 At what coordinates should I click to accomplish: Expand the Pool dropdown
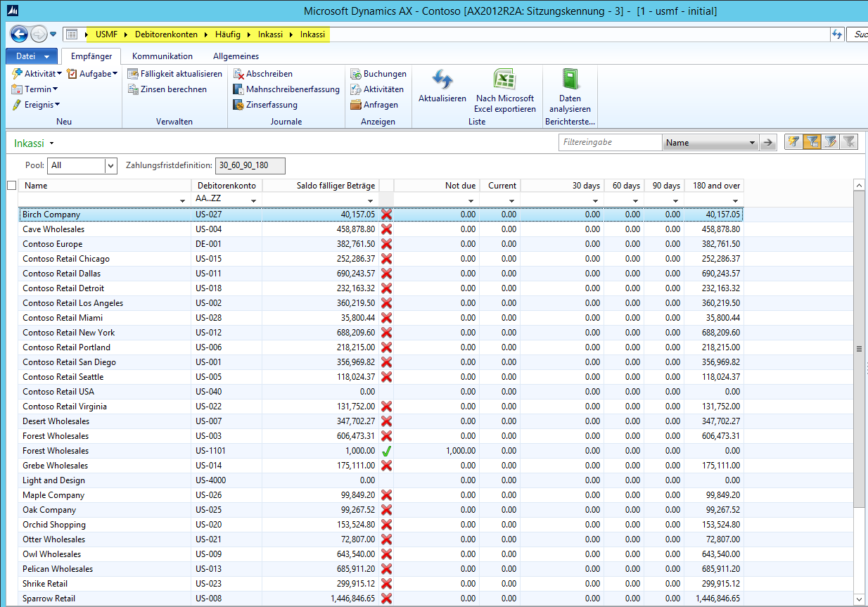[x=110, y=166]
